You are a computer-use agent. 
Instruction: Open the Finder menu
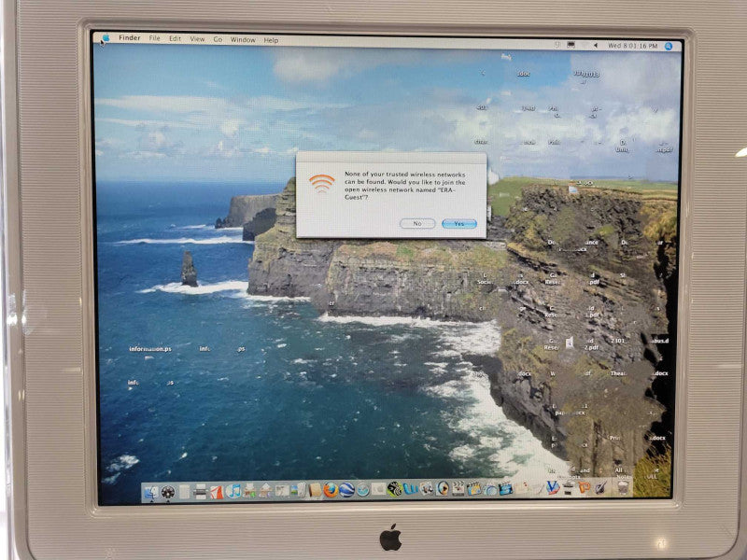point(130,37)
